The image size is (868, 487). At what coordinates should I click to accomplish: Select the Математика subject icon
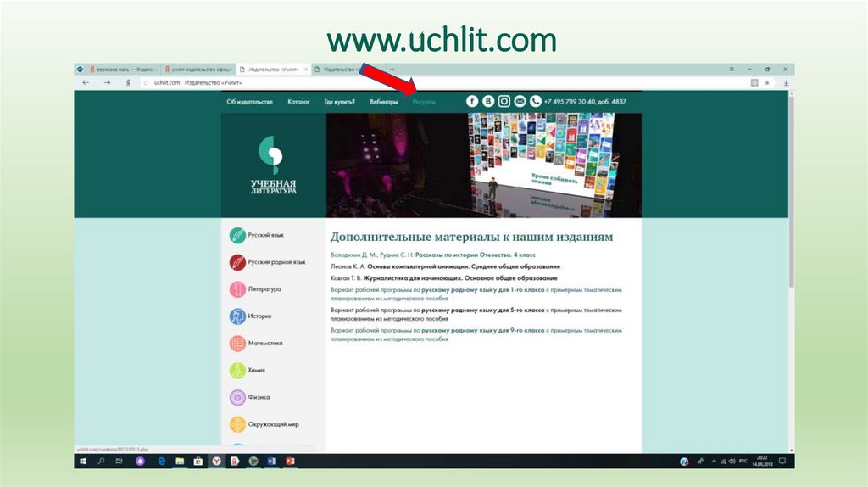[237, 344]
